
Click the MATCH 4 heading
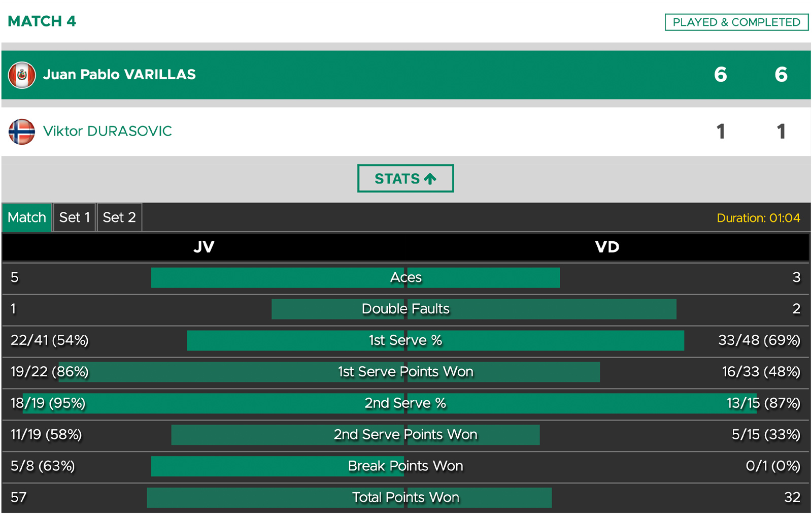coord(42,21)
